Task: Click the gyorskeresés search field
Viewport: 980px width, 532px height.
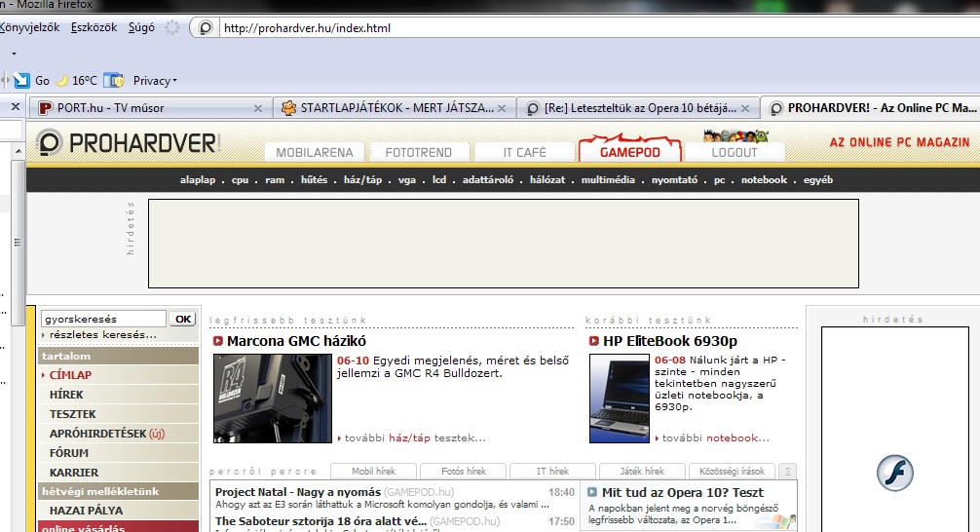Action: (x=104, y=319)
